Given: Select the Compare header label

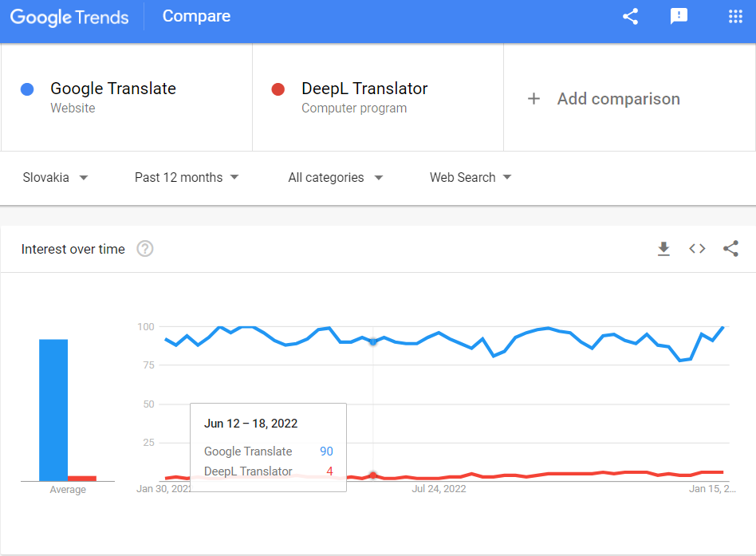Looking at the screenshot, I should 196,17.
